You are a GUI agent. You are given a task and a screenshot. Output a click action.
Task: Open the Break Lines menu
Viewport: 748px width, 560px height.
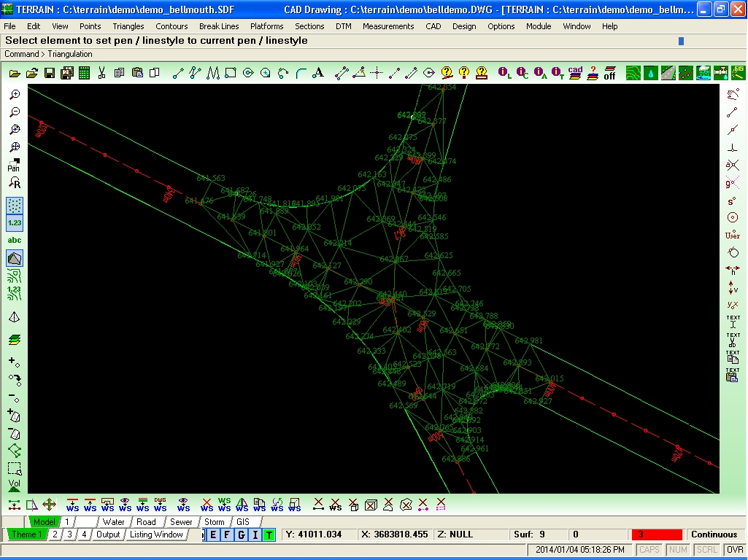point(219,26)
